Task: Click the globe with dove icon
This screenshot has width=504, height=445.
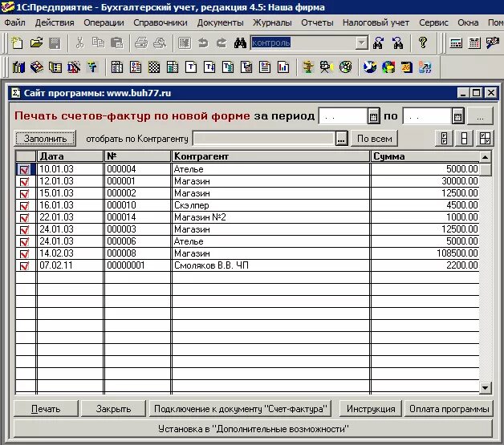Action: 370,67
